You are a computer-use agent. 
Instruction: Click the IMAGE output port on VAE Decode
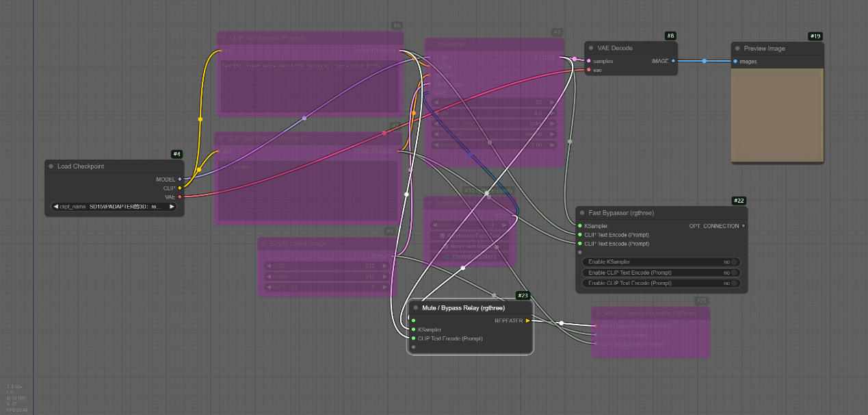[673, 61]
